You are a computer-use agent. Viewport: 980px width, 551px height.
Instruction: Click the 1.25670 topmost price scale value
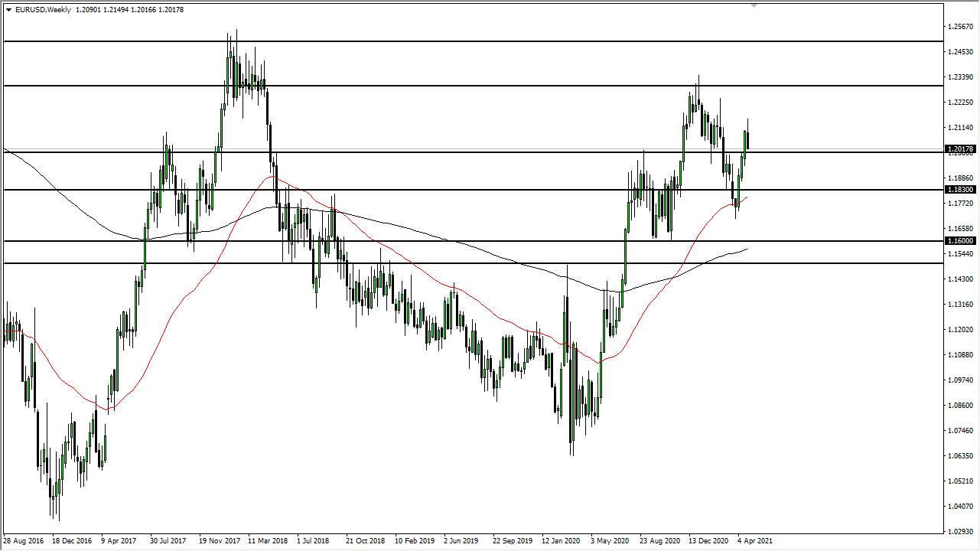(961, 24)
